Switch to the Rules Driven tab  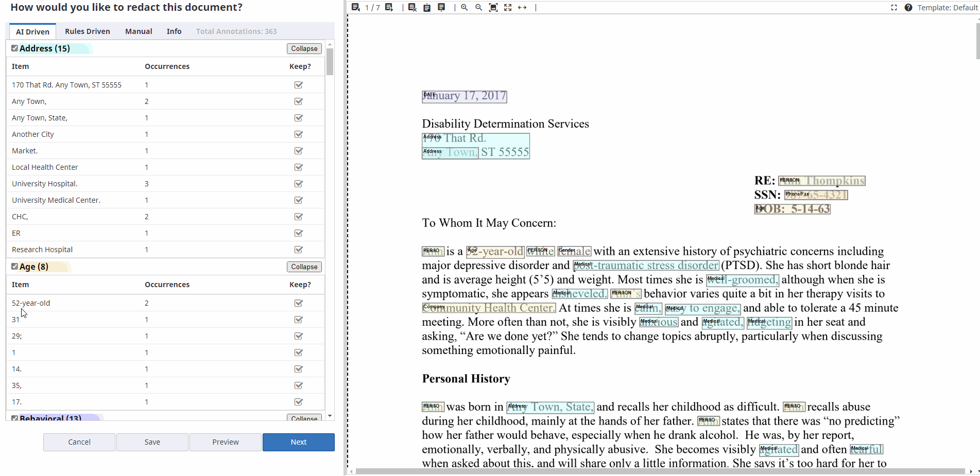(x=88, y=31)
